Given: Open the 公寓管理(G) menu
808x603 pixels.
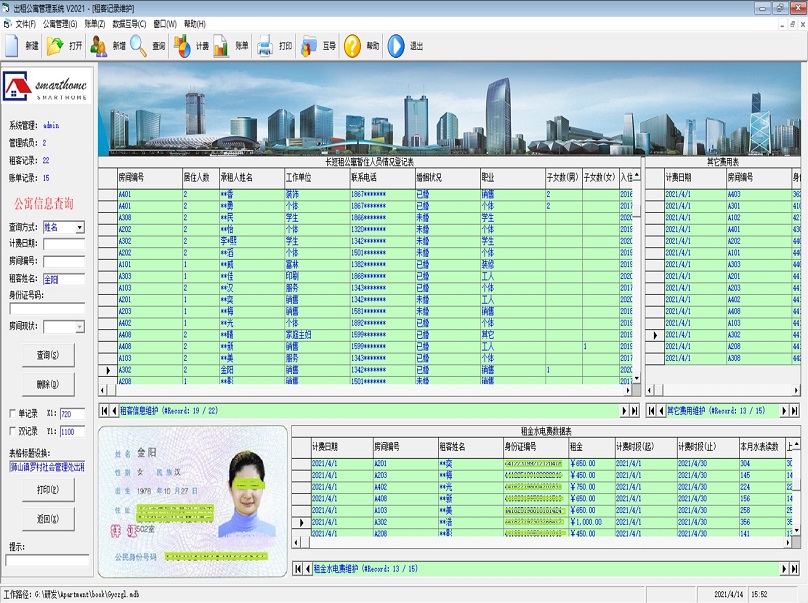Looking at the screenshot, I should pos(60,24).
